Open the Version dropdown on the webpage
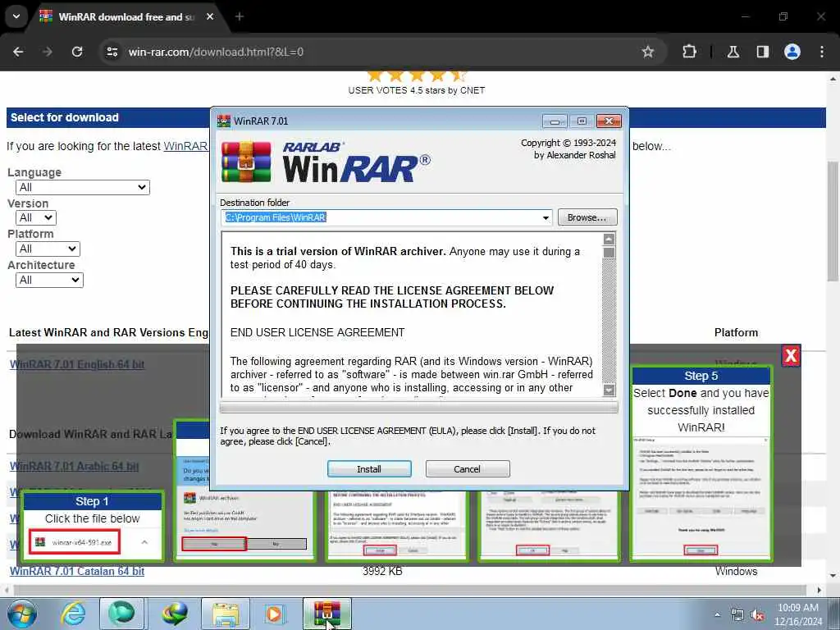 pos(36,218)
